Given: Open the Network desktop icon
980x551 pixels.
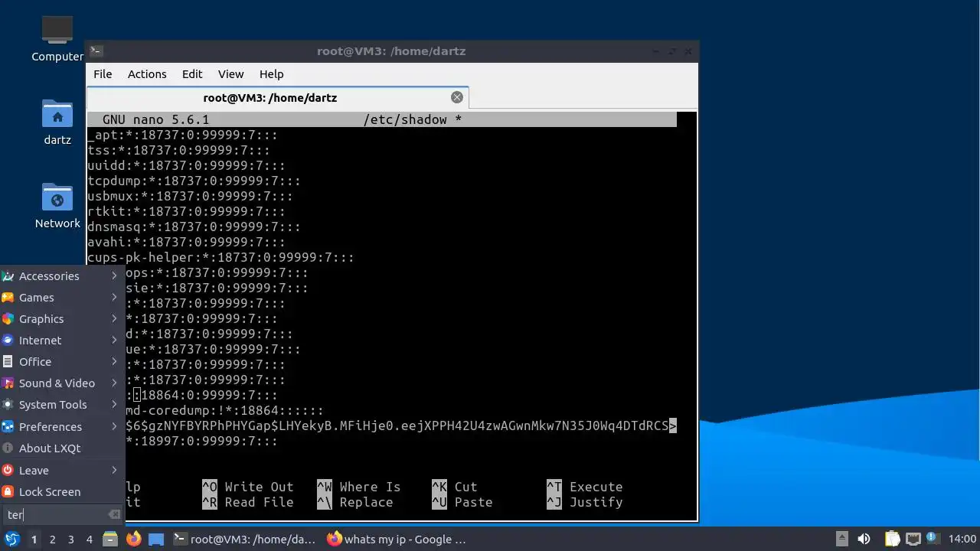Looking at the screenshot, I should tap(57, 206).
